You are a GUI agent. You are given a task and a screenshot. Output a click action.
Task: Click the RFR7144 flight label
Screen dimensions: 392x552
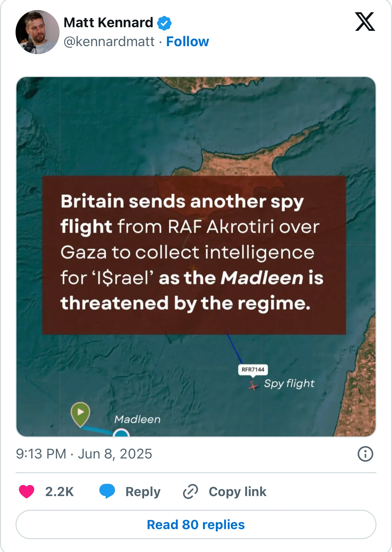[x=253, y=370]
